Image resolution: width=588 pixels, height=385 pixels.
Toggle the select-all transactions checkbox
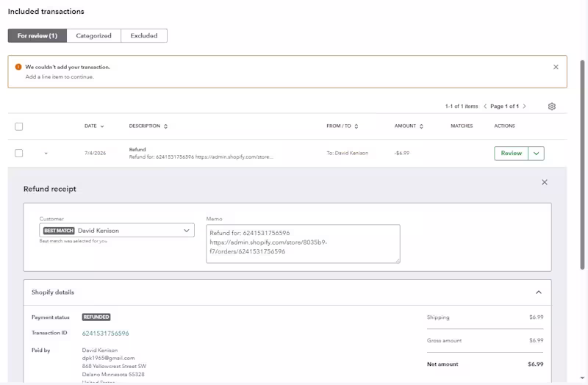(x=19, y=126)
